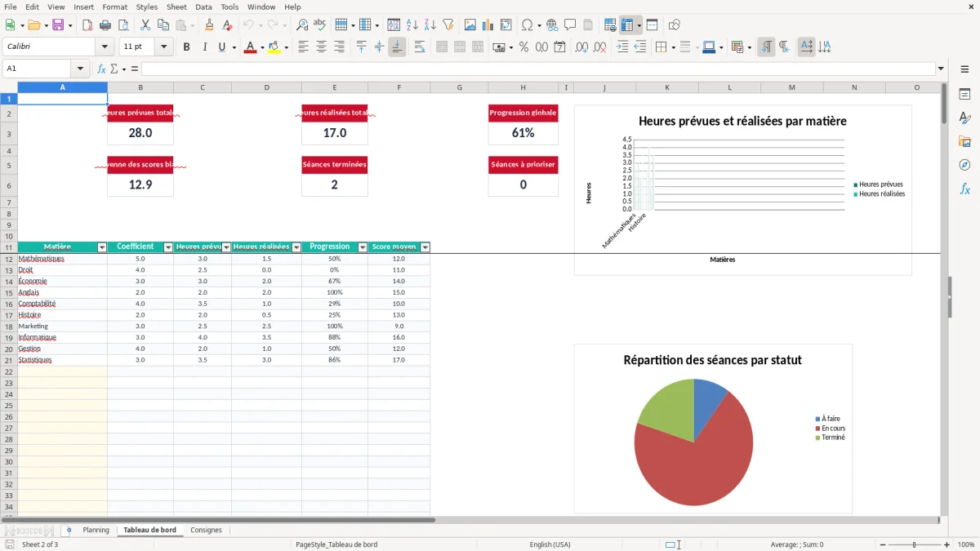Open the Matière column filter dropdown
The height and width of the screenshot is (551, 980).
[102, 247]
